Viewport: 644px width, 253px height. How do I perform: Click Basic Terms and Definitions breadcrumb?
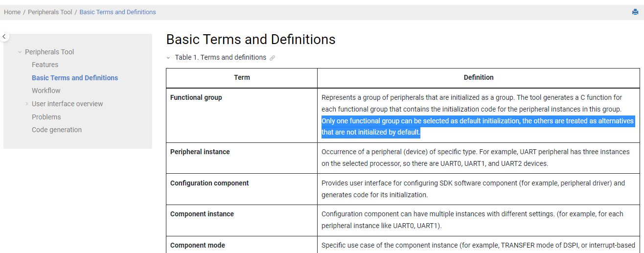[117, 12]
